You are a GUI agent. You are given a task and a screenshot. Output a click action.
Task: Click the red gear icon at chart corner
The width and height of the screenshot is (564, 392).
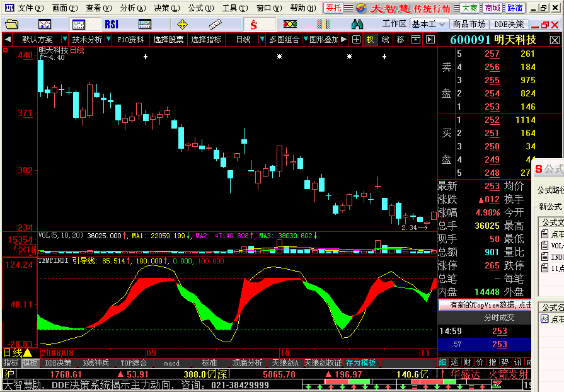coord(6,50)
